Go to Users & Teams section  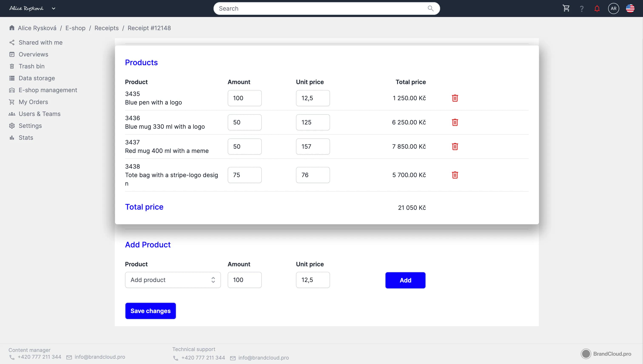(x=40, y=114)
